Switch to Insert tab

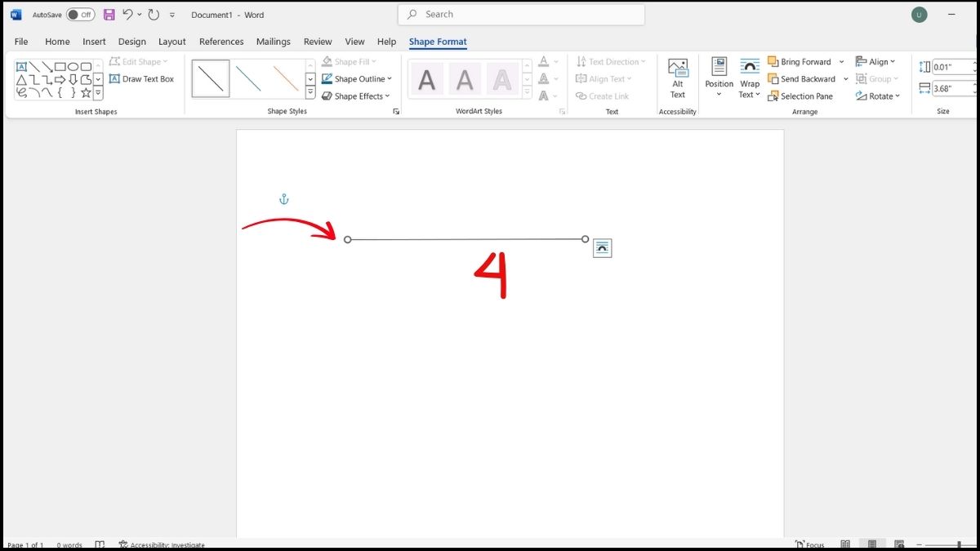(x=94, y=42)
